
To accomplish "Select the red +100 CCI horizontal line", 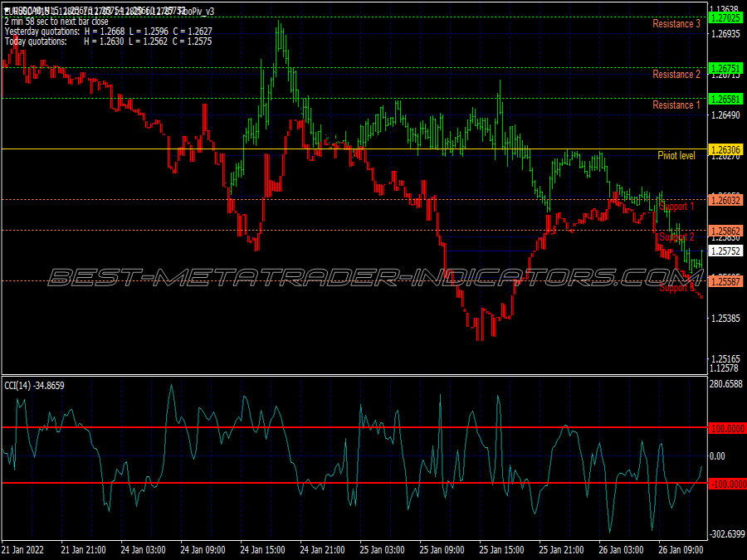I will pyautogui.click(x=354, y=427).
